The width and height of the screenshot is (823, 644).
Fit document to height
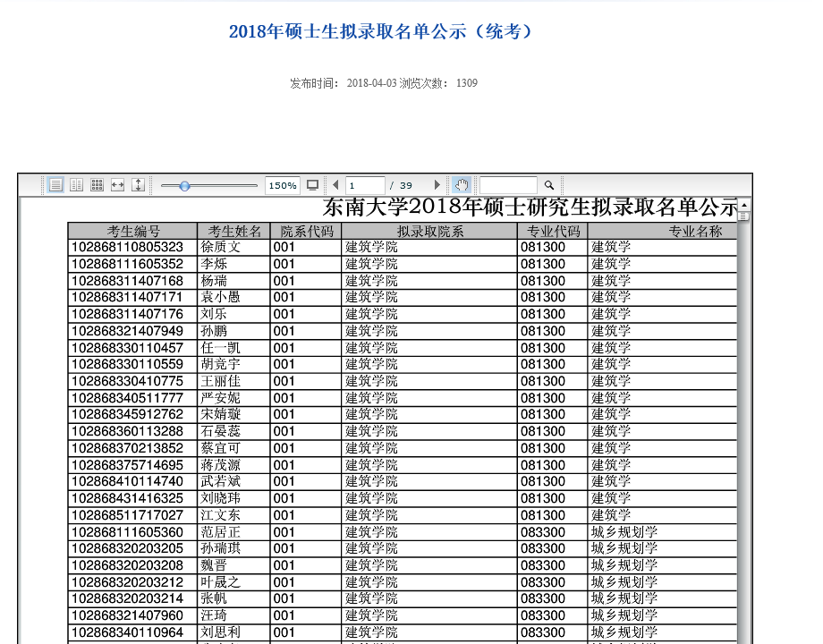coord(139,185)
